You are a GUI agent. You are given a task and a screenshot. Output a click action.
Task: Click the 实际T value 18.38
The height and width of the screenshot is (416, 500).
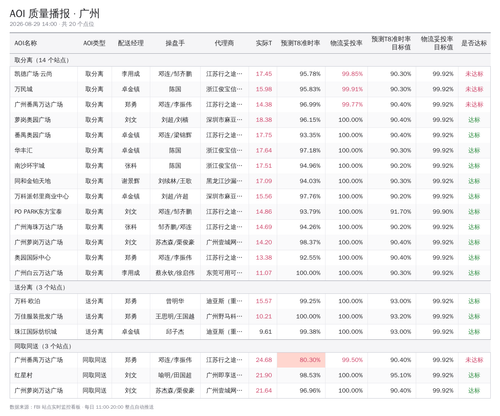[x=264, y=120]
